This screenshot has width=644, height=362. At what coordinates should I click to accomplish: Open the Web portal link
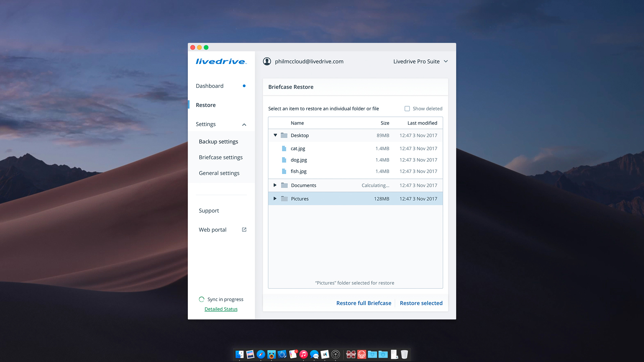pos(213,230)
